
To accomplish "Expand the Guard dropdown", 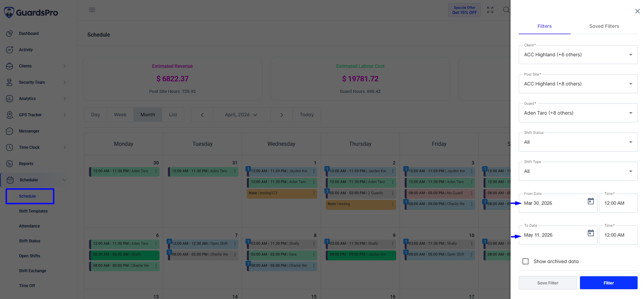I will pyautogui.click(x=578, y=113).
